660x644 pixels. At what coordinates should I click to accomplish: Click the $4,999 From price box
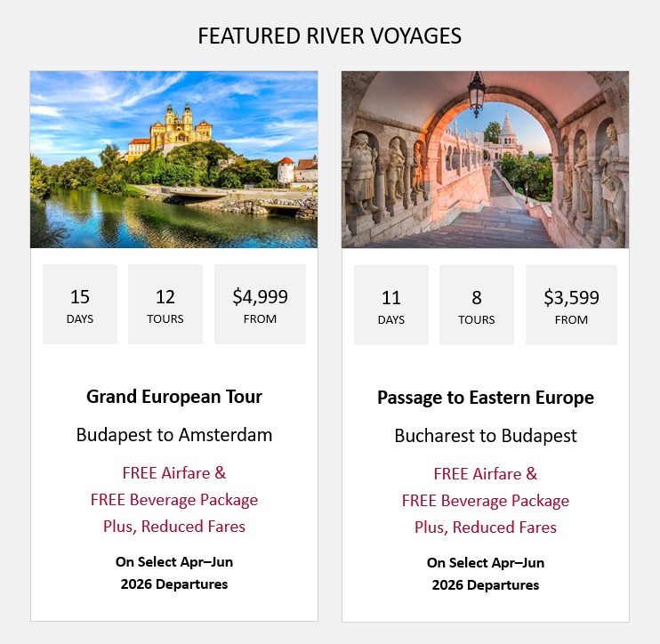click(260, 304)
